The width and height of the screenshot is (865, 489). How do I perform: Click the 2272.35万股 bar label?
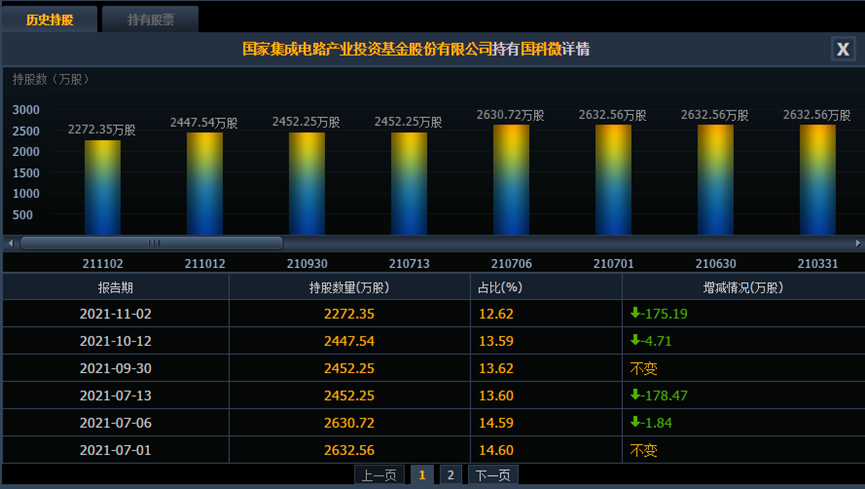tap(102, 130)
